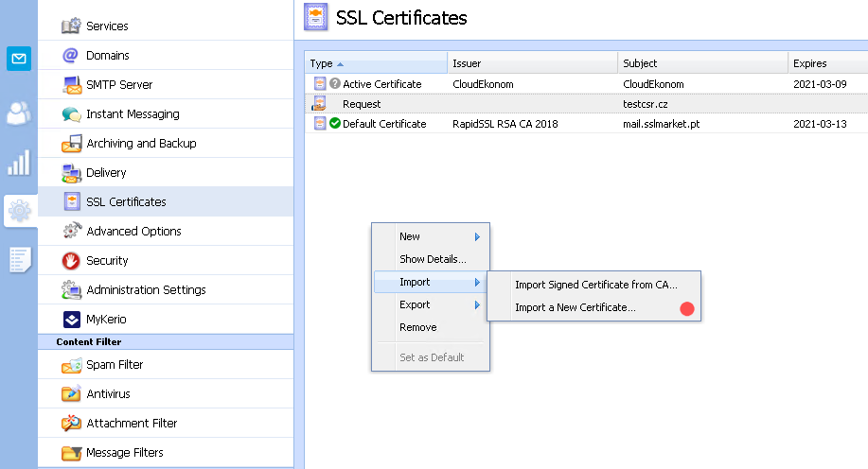Image resolution: width=868 pixels, height=469 pixels.
Task: Select Export in the context menu
Action: pyautogui.click(x=431, y=304)
